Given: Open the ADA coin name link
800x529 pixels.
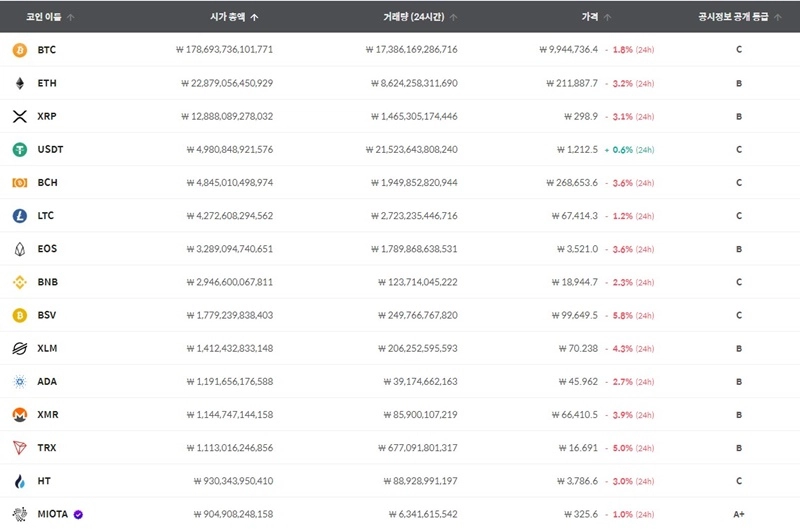Looking at the screenshot, I should click(47, 382).
